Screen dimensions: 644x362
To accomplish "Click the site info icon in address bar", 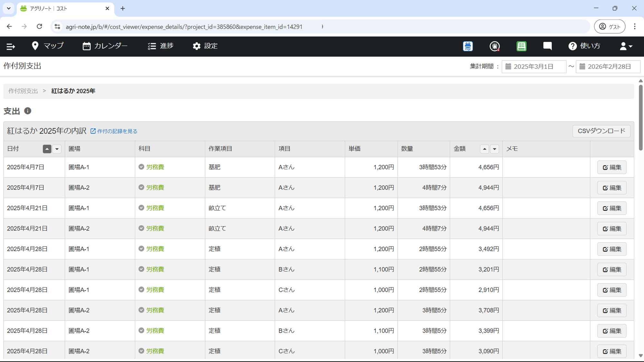I will tap(57, 27).
